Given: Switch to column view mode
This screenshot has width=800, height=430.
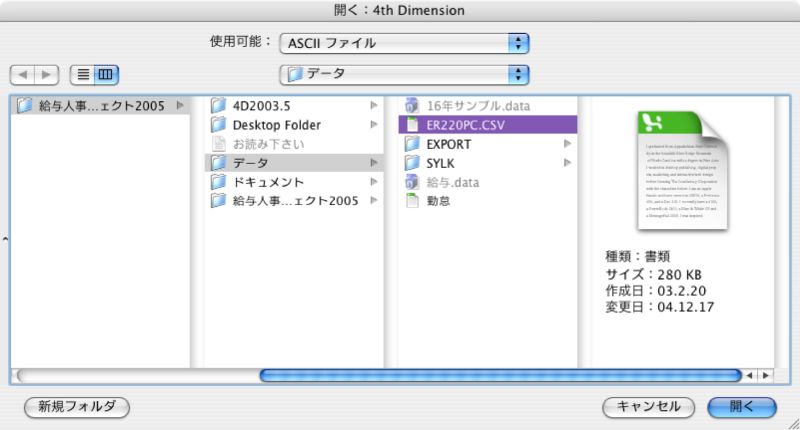Looking at the screenshot, I should 105,74.
